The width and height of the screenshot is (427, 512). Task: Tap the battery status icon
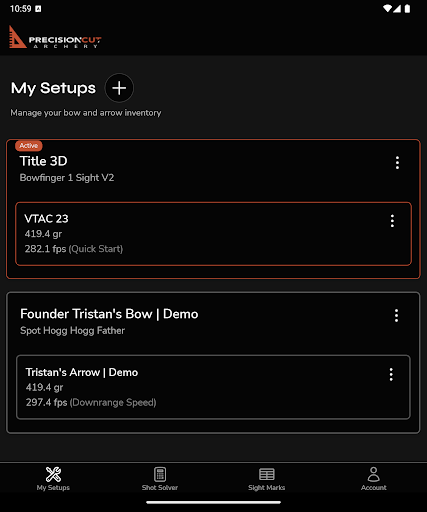(x=407, y=8)
